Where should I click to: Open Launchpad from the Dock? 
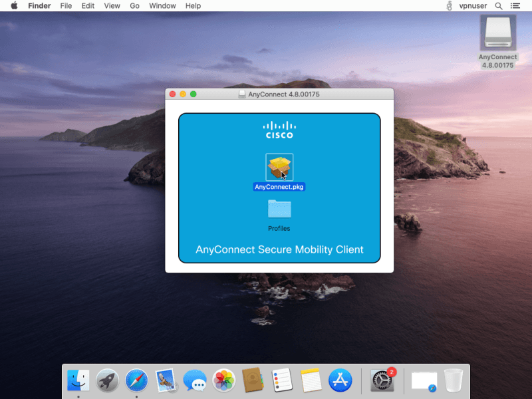(x=108, y=380)
